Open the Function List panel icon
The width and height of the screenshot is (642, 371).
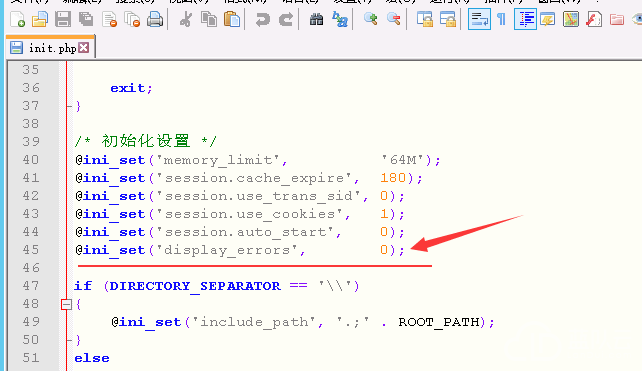[x=594, y=19]
